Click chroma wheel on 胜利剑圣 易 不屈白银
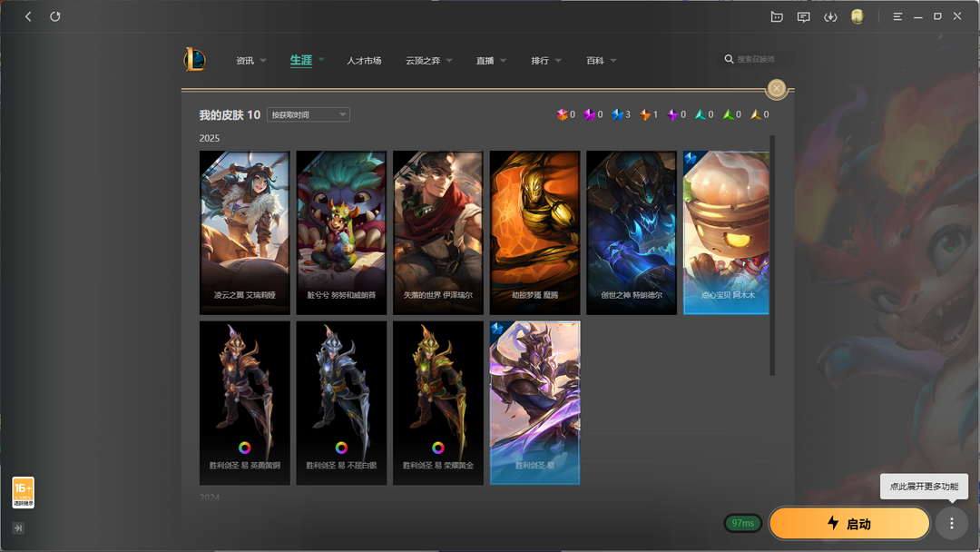The image size is (980, 552). pos(341,448)
